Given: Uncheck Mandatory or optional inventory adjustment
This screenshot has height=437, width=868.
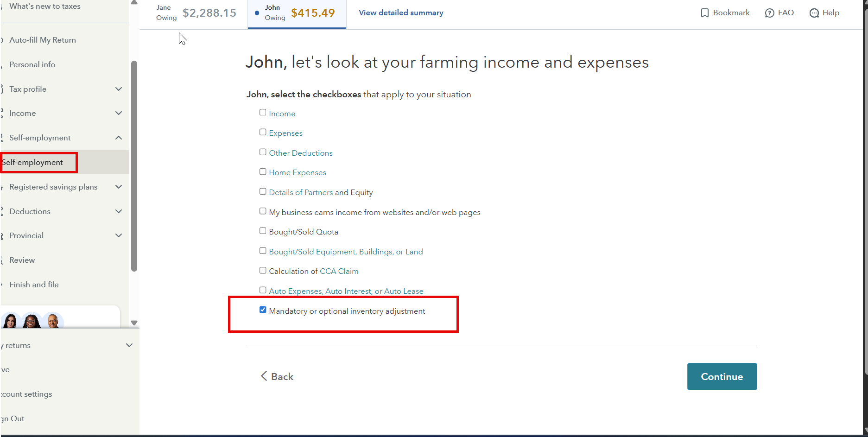Looking at the screenshot, I should 263,310.
